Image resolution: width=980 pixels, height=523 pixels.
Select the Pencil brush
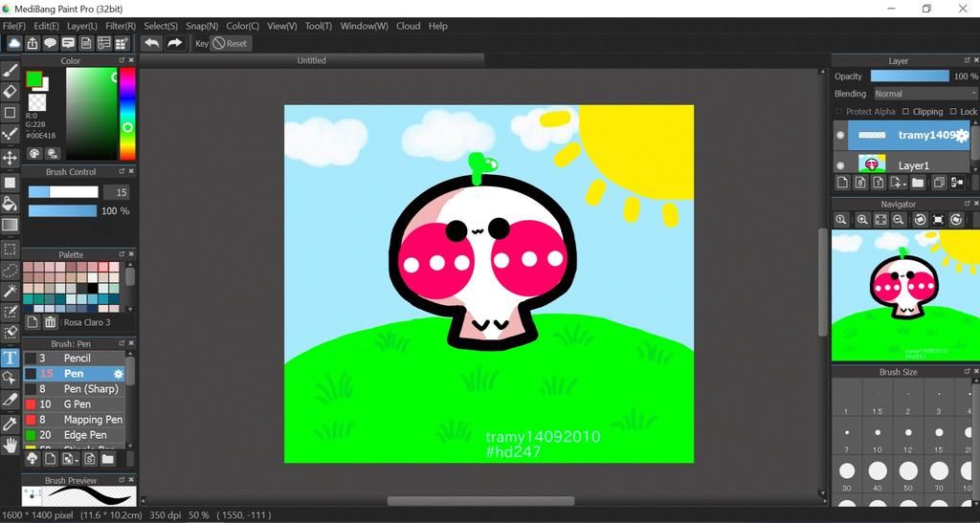(x=74, y=359)
